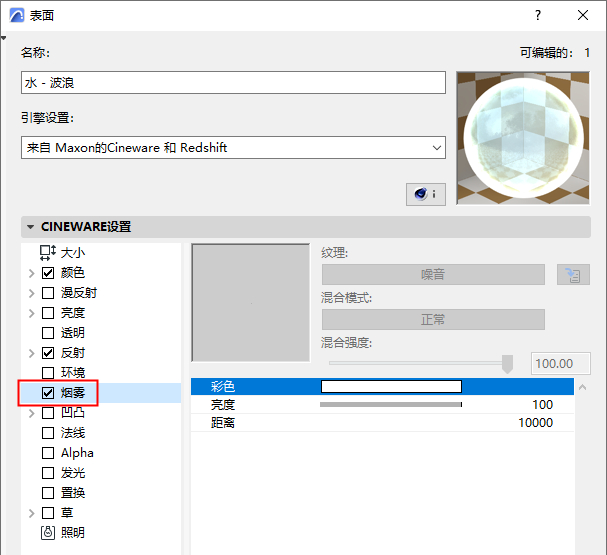Select the 法线 tree item label
The image size is (607, 555).
[73, 433]
